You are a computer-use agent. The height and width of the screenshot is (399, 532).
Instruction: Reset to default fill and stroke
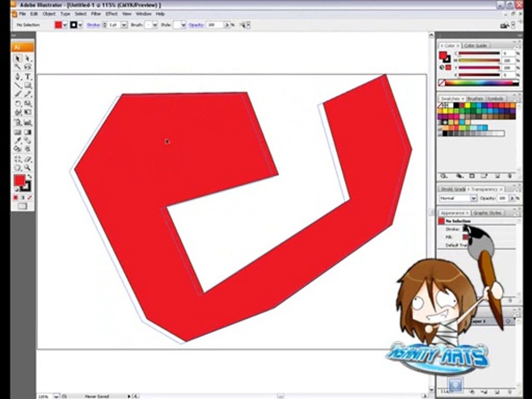coord(16,190)
